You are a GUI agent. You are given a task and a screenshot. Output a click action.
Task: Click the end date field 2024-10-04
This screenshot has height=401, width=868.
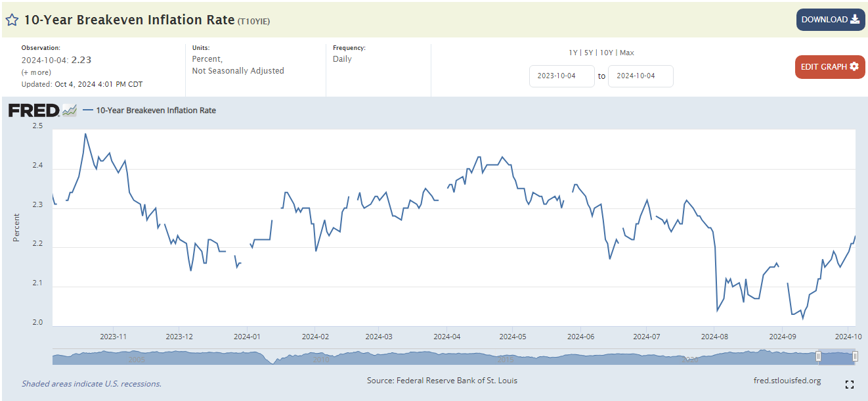pos(641,76)
